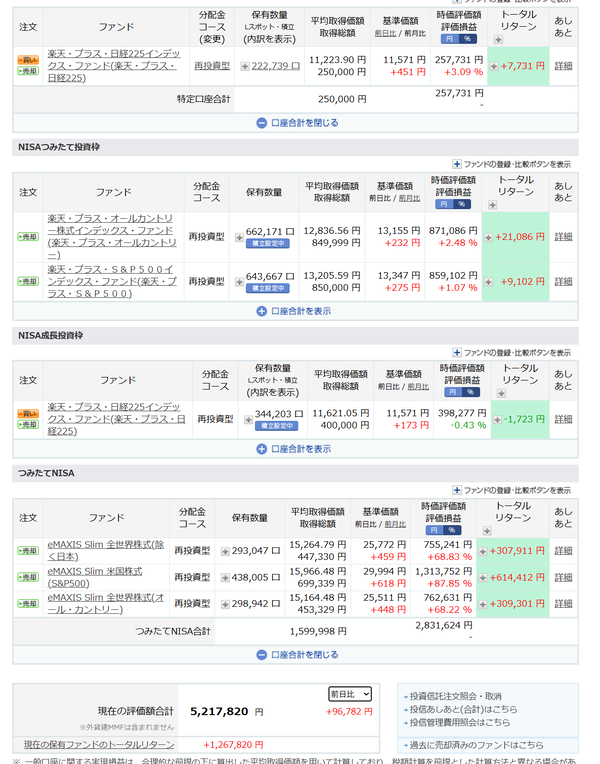600x764 pixels.
Task: Switch 特定口座 table valuation to %
Action: (x=467, y=39)
